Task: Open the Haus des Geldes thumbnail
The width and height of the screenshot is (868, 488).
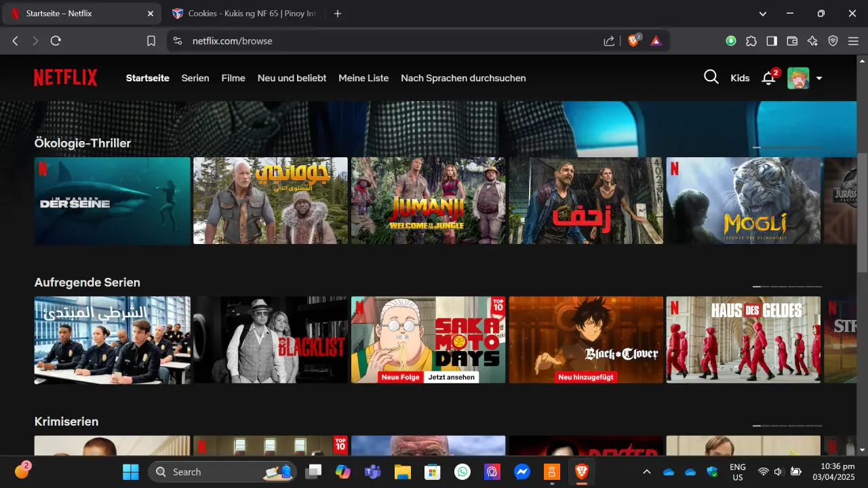Action: coord(743,340)
